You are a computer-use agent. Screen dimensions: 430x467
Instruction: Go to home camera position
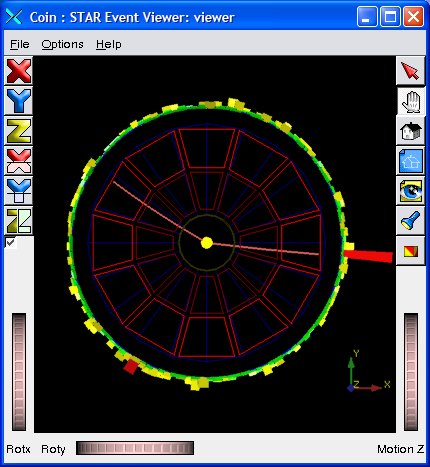pos(411,131)
